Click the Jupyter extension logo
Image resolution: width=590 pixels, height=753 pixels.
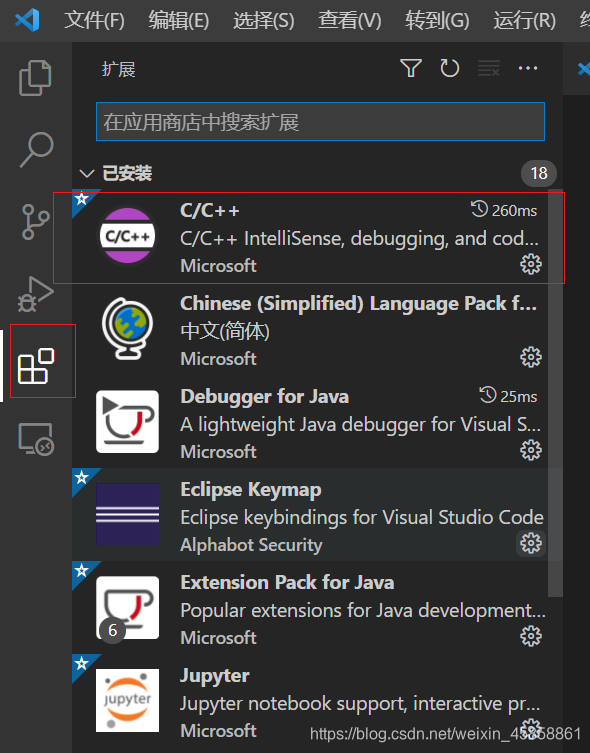point(127,701)
